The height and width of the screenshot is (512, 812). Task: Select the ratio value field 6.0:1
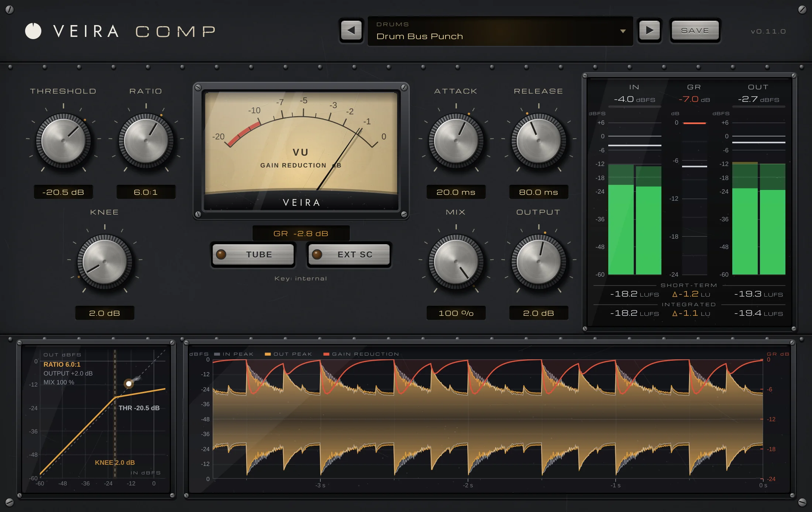[x=146, y=192]
